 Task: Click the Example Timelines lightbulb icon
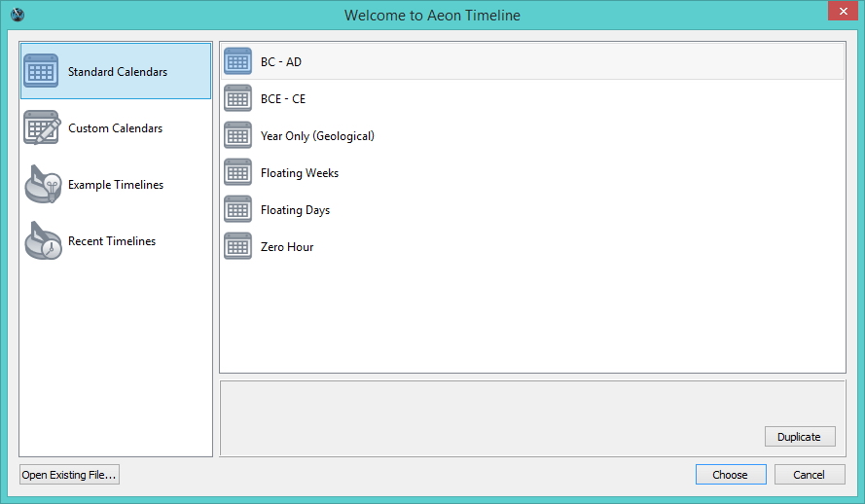click(x=43, y=184)
